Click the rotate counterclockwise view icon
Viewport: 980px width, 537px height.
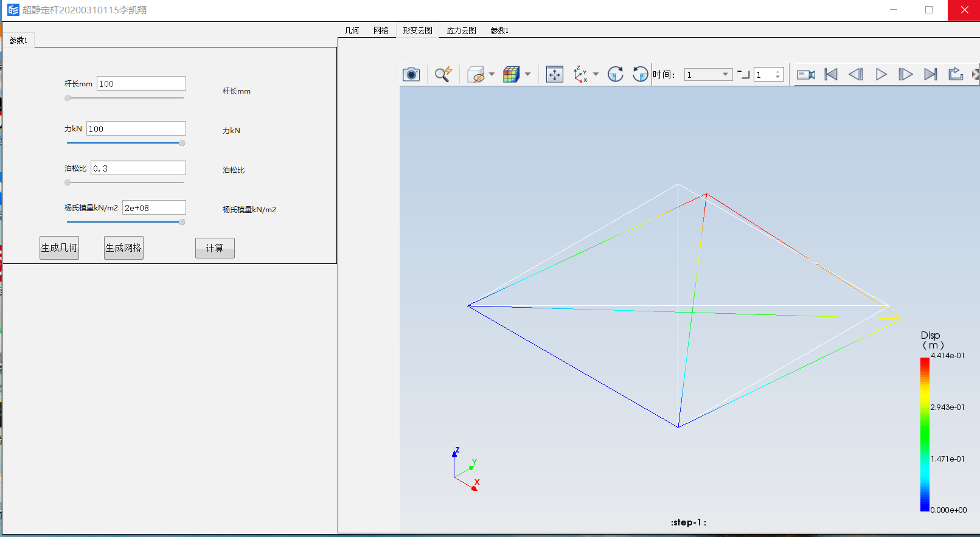point(640,74)
